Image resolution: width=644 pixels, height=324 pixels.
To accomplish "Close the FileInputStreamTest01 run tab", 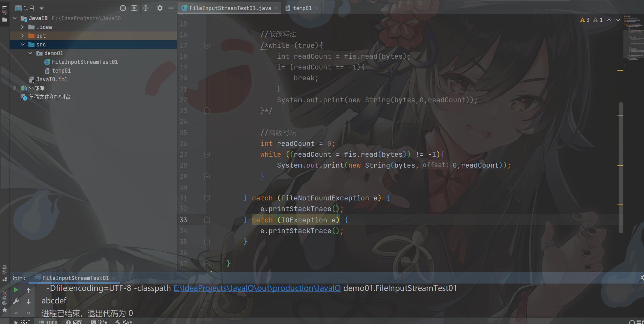I will tap(114, 278).
